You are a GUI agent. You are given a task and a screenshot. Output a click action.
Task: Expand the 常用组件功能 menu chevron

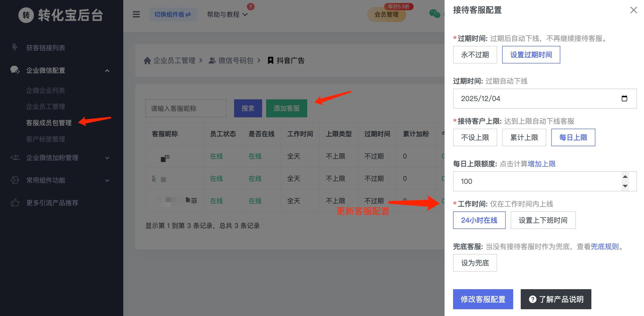pos(107,181)
